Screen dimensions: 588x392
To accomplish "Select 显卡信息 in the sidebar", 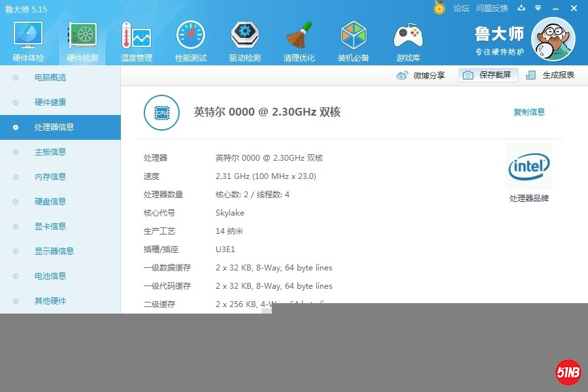I will (x=50, y=227).
